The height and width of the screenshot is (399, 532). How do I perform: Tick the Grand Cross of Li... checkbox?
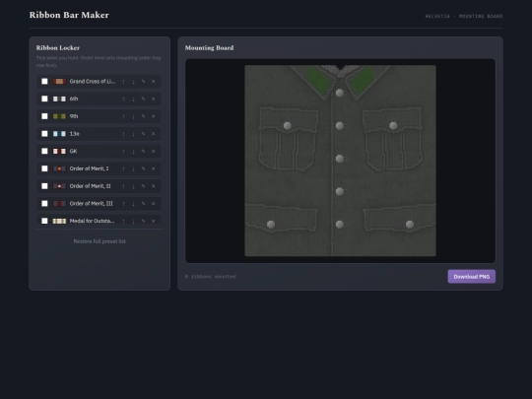(44, 82)
